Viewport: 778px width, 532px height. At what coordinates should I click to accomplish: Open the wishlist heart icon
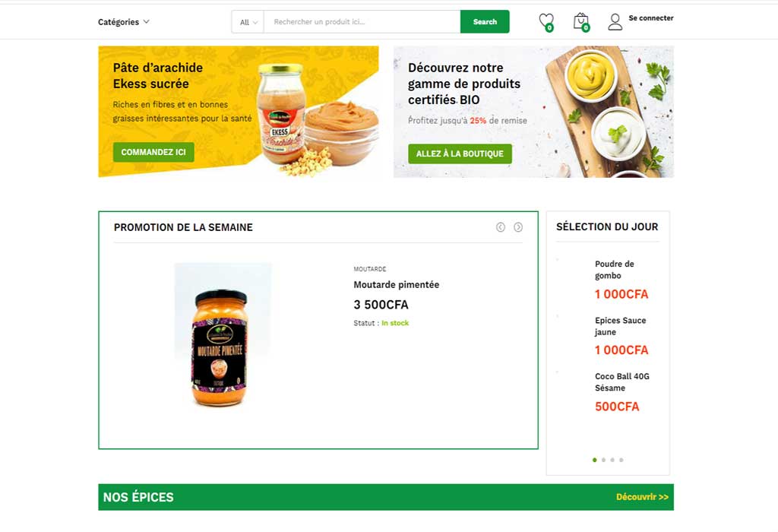(x=546, y=22)
